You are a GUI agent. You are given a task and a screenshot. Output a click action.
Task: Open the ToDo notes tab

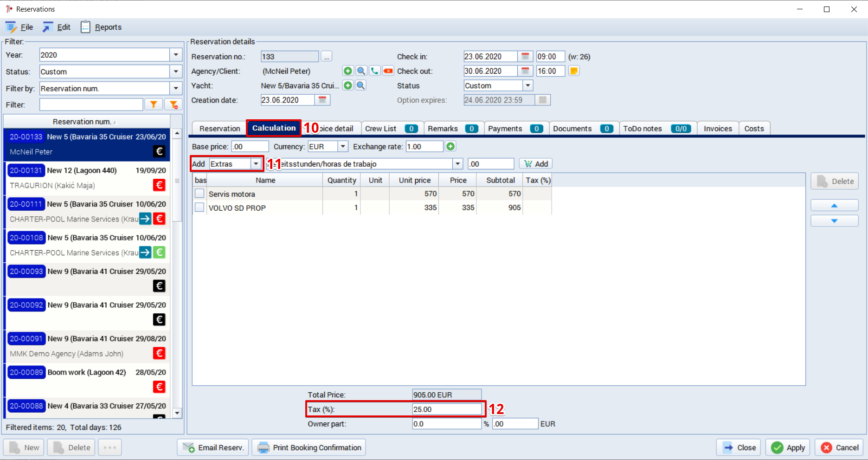[658, 129]
